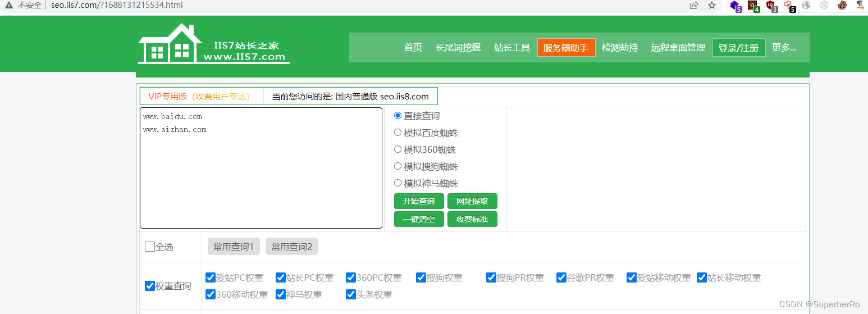Screen dimensions: 868x314
Task: Uncheck 爱站移动权重 checkbox
Action: pos(632,277)
